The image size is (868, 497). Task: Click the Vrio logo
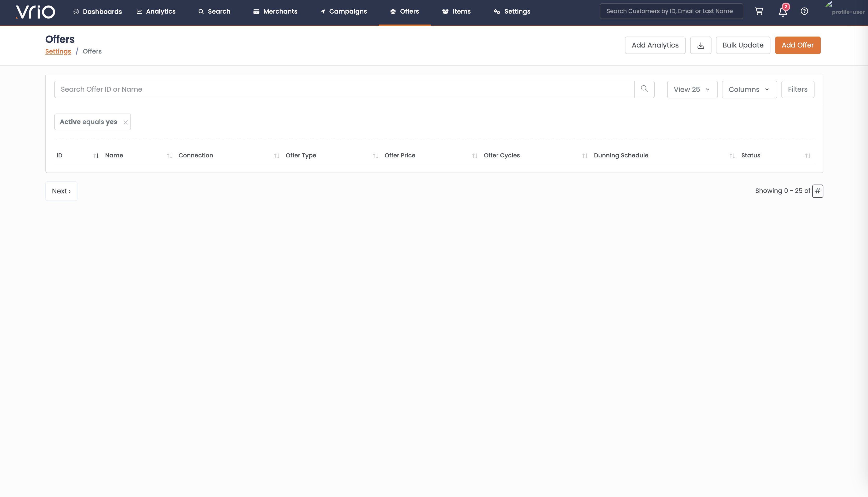click(x=35, y=12)
